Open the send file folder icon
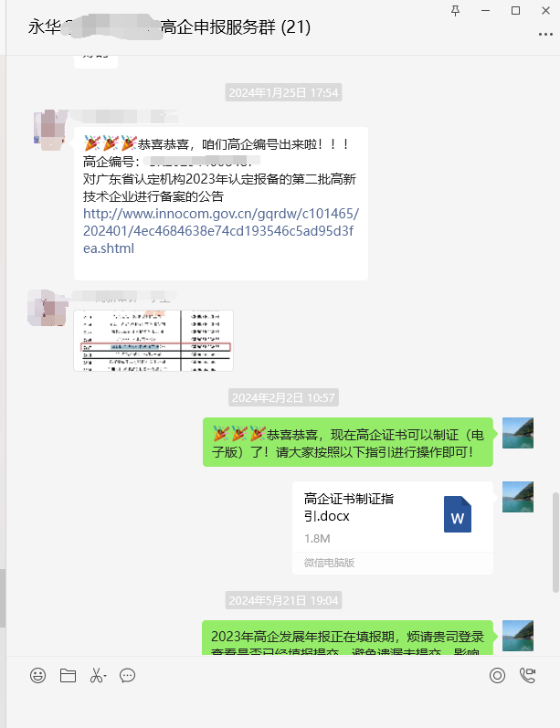Image resolution: width=560 pixels, height=728 pixels. click(x=68, y=676)
